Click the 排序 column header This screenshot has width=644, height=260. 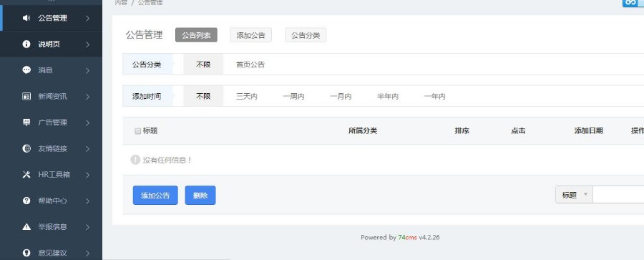pyautogui.click(x=462, y=131)
